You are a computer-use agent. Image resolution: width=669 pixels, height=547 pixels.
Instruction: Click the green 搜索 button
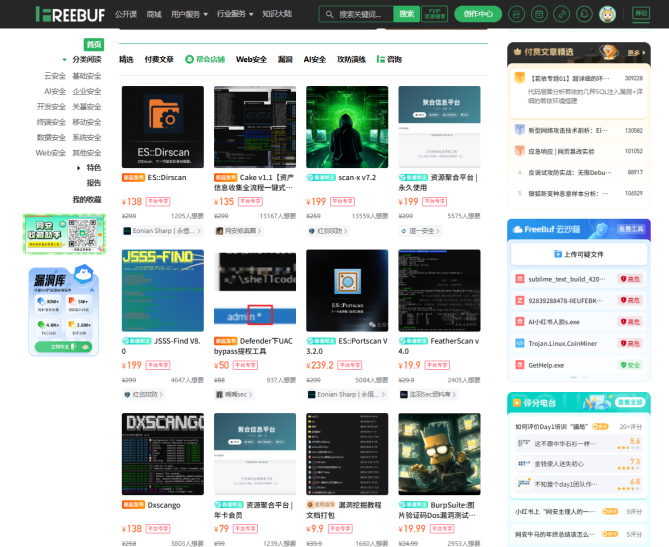pos(406,14)
